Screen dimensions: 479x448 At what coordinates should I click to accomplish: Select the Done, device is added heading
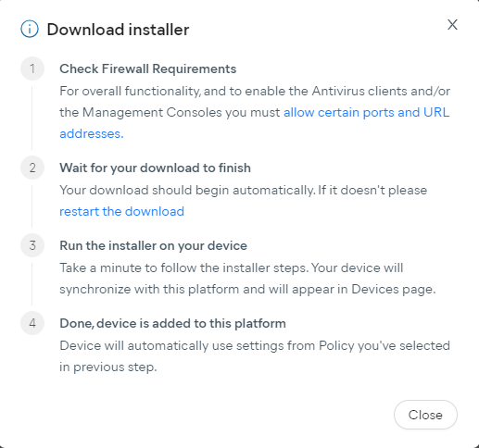coord(172,324)
